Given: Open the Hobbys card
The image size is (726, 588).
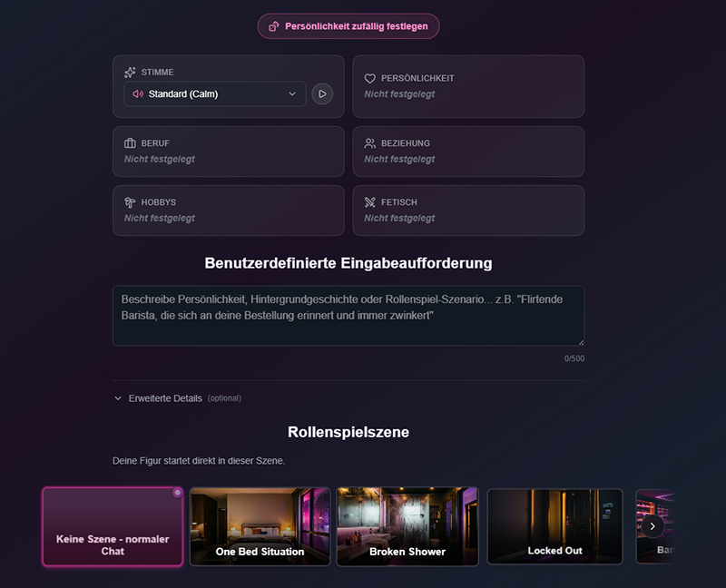Looking at the screenshot, I should (x=229, y=211).
